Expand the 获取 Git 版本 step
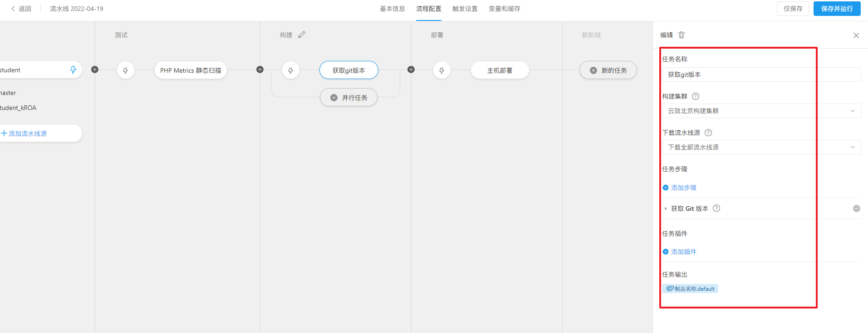The width and height of the screenshot is (868, 333). coord(666,209)
